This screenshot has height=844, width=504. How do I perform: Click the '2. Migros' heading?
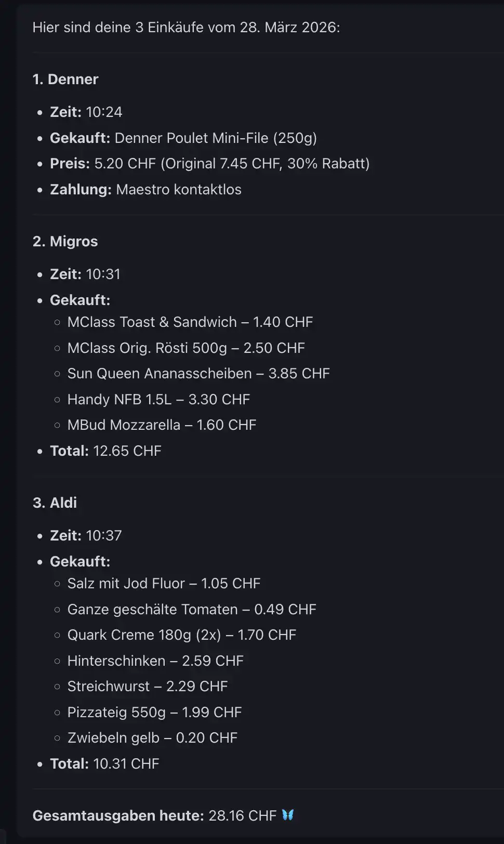[x=65, y=241]
